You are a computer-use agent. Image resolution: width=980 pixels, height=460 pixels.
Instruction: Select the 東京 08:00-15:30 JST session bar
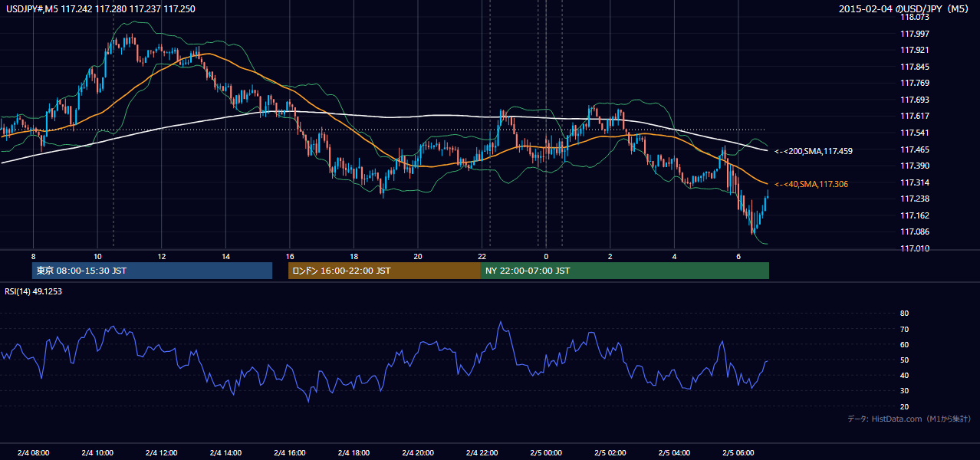point(153,271)
